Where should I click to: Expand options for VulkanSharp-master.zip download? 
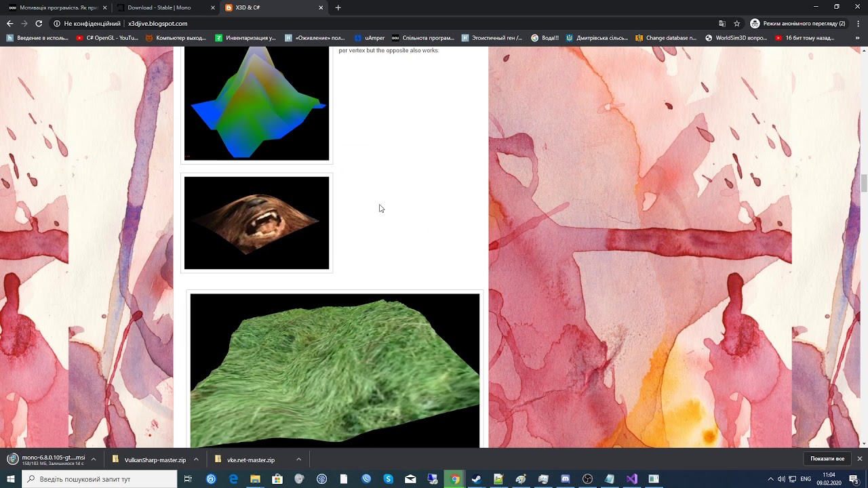coord(196,460)
